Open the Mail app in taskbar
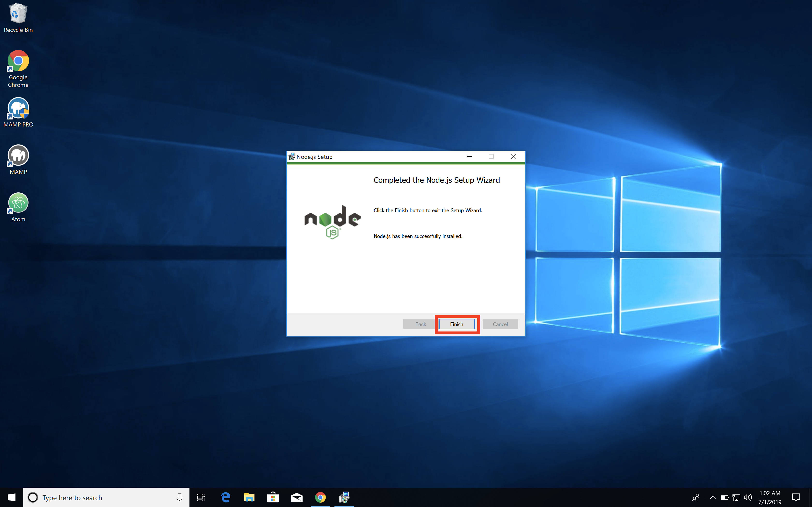Image resolution: width=812 pixels, height=507 pixels. (x=297, y=497)
